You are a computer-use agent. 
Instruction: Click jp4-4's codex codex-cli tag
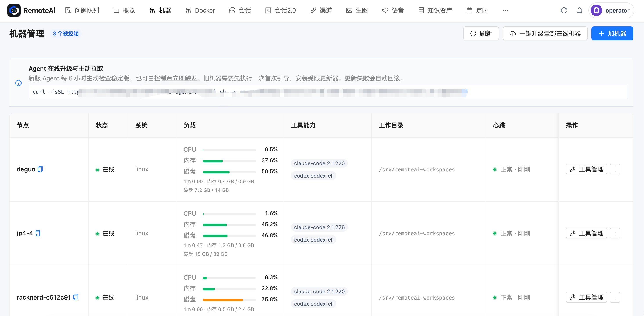(x=314, y=240)
